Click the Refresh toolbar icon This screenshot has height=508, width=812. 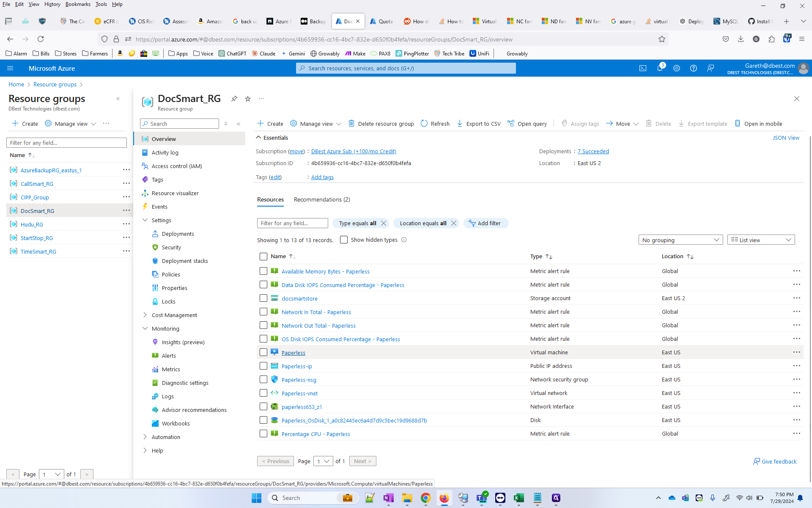click(435, 124)
